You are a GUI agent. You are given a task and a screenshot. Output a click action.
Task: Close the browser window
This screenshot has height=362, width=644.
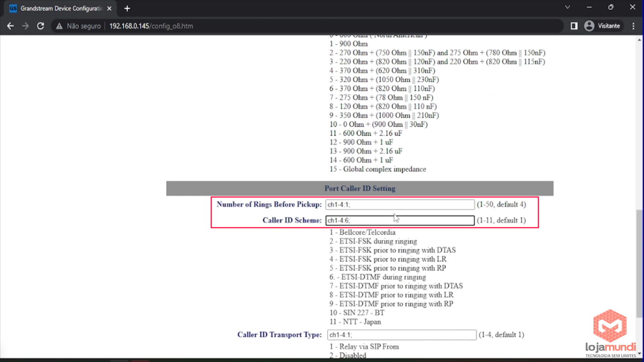pyautogui.click(x=633, y=7)
